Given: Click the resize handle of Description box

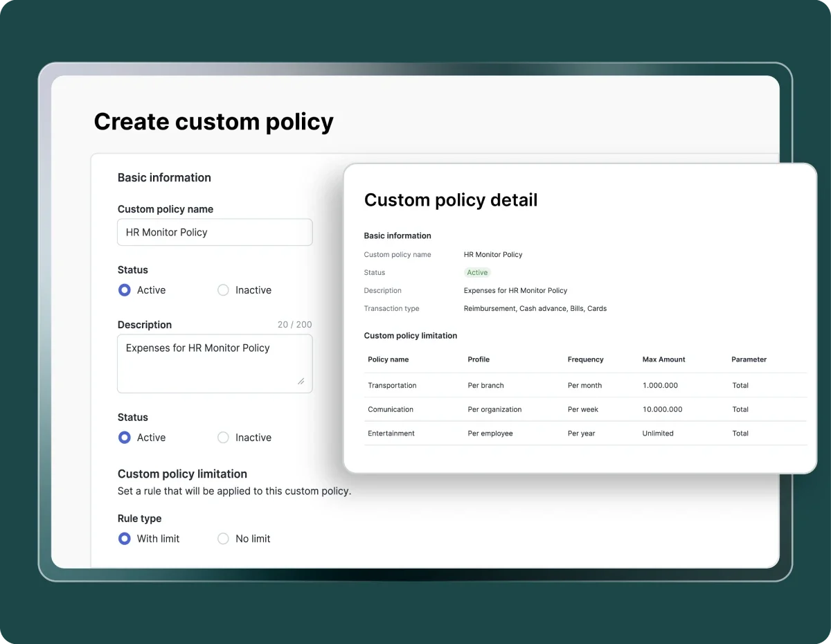Looking at the screenshot, I should (x=301, y=381).
